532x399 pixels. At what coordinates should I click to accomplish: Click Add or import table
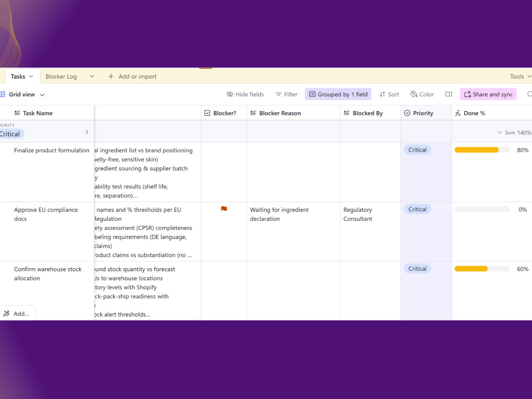[132, 76]
